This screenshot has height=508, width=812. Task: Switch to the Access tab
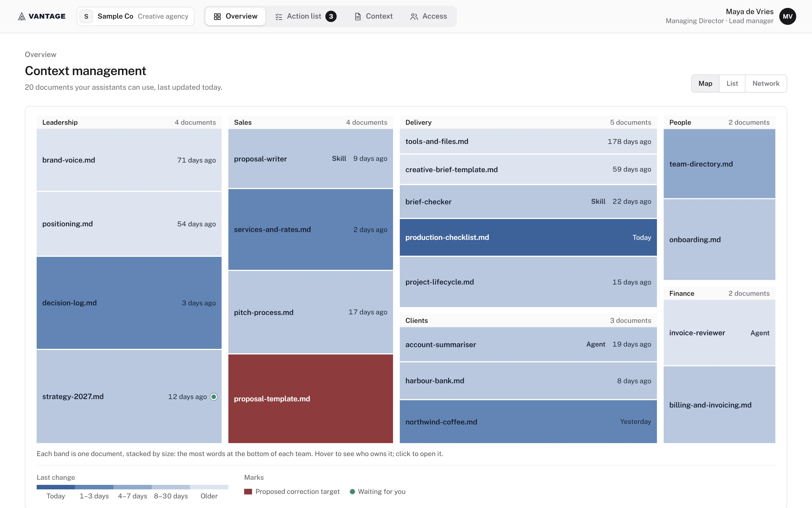pyautogui.click(x=429, y=16)
